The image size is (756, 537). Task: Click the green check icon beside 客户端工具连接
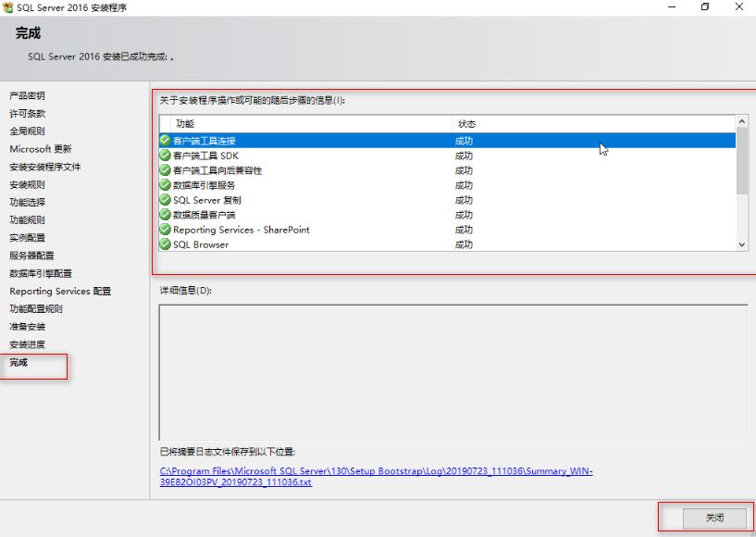coord(166,141)
